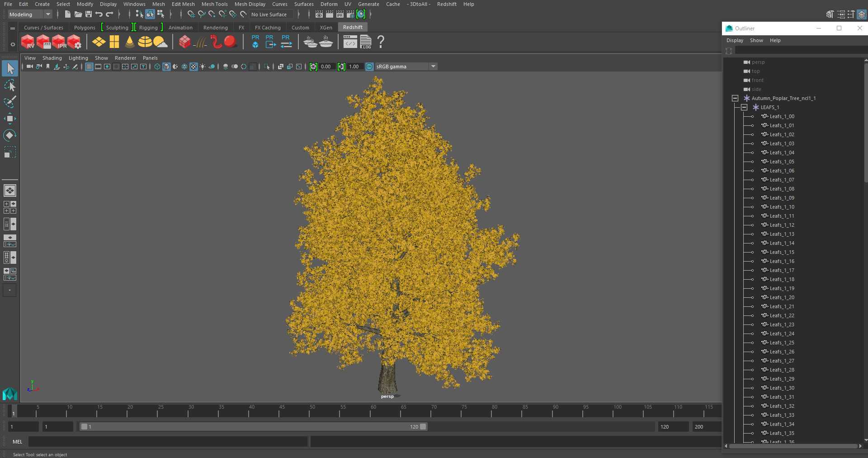The image size is (868, 458).
Task: Click the time range slider end handle
Action: click(423, 427)
